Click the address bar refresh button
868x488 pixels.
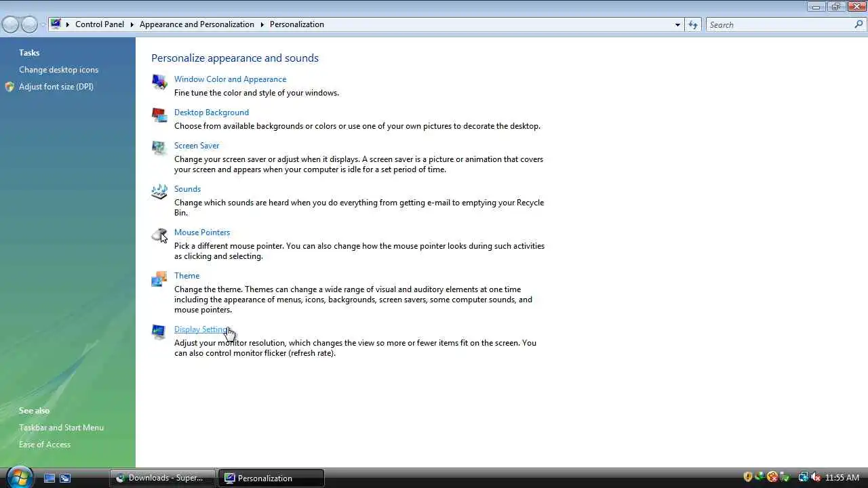pos(692,24)
